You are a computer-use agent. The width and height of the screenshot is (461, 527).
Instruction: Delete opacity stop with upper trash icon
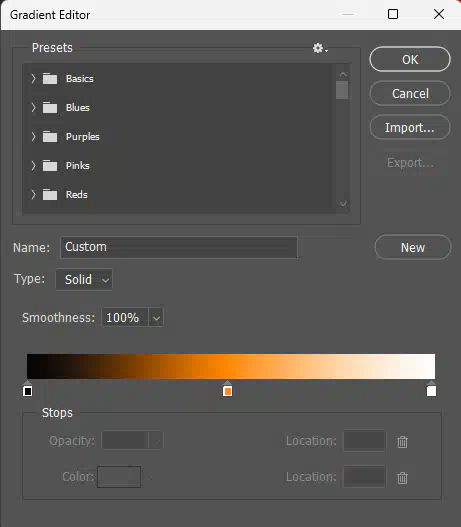[402, 442]
